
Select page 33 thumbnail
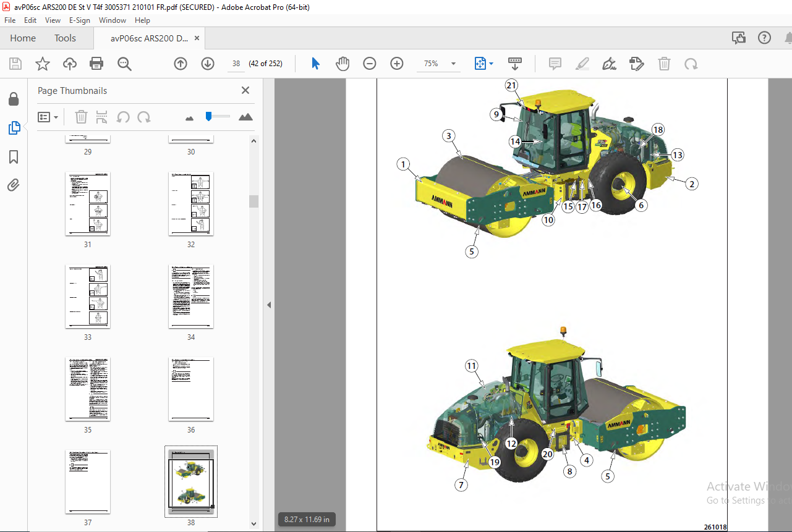[88, 297]
